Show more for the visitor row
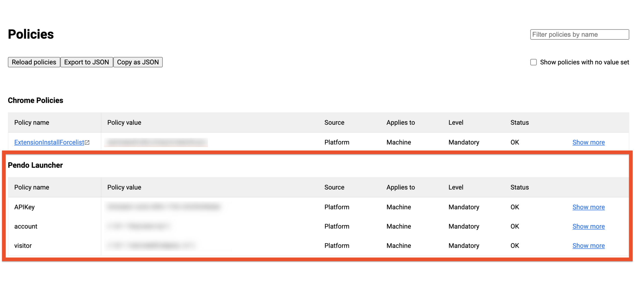644x294 pixels. point(588,245)
